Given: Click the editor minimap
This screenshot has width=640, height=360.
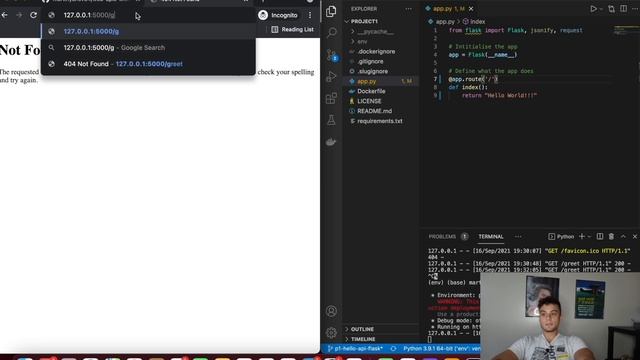Looking at the screenshot, I should [x=626, y=31].
